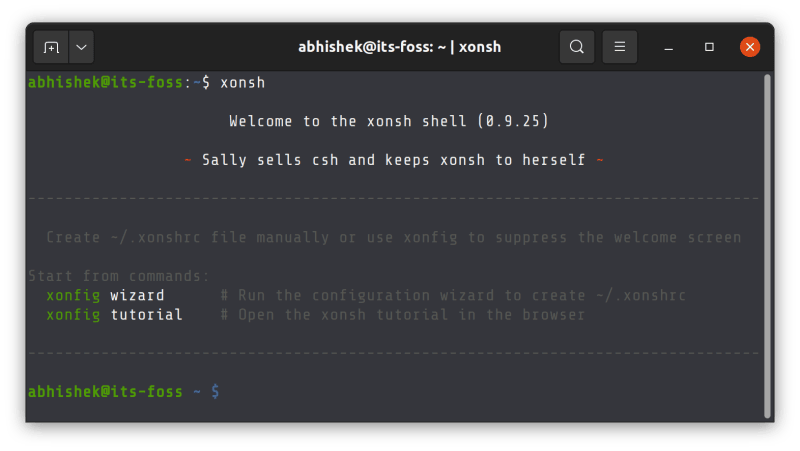Click the typed 'xonsh' command on the first line
Viewport: 800px width, 451px height.
coord(242,82)
